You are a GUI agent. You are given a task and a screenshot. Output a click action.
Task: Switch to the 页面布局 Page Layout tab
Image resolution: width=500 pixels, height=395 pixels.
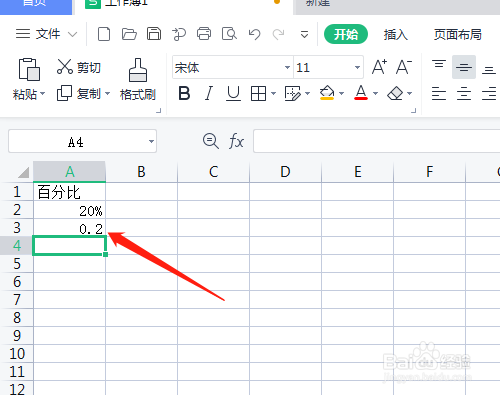pyautogui.click(x=458, y=34)
